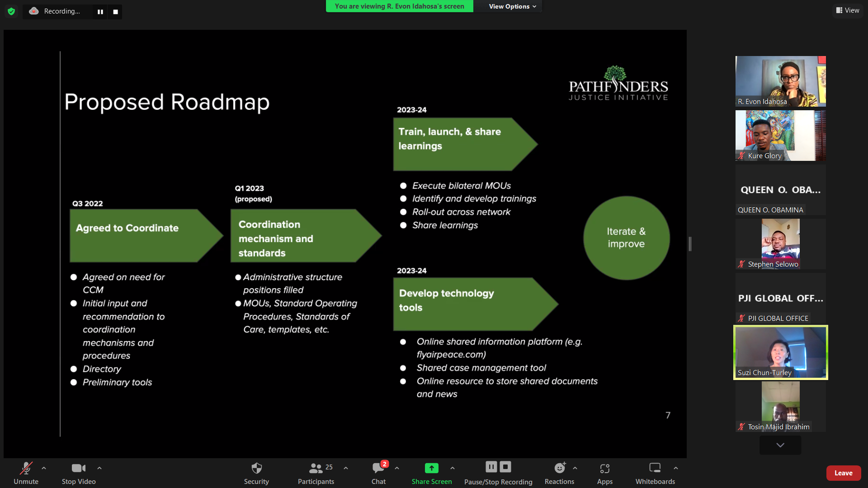Open the View Options dropdown
This screenshot has height=488, width=868.
(x=512, y=6)
